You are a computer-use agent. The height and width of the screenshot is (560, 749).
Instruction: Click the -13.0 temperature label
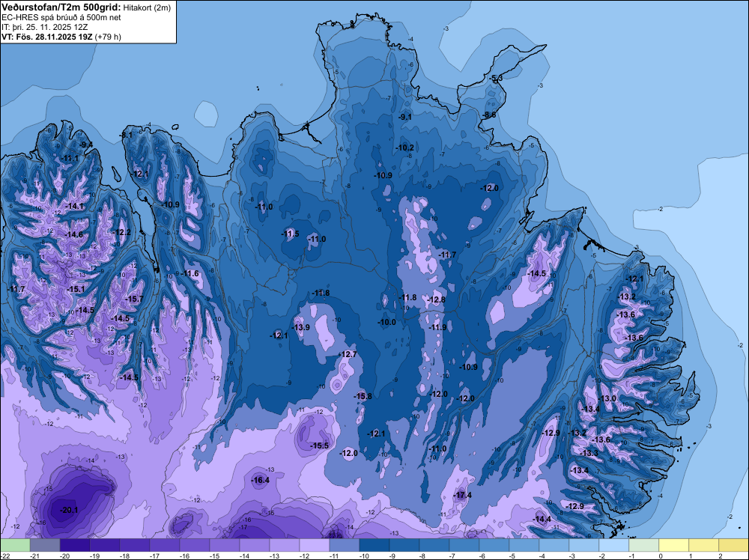pyautogui.click(x=607, y=398)
